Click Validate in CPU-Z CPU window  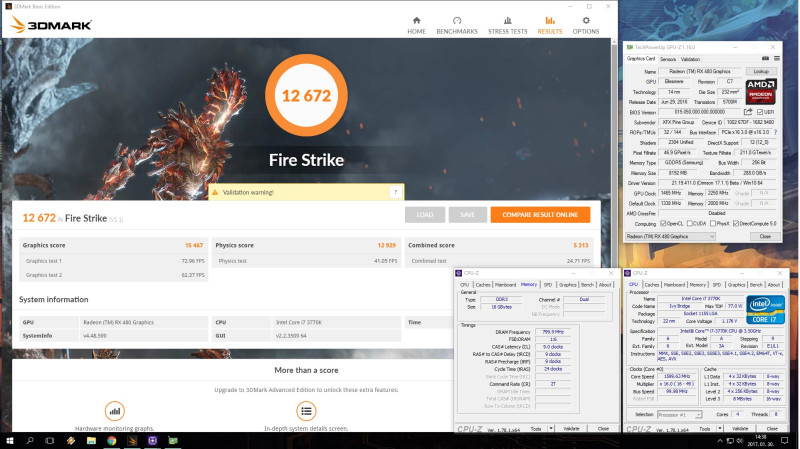(740, 429)
